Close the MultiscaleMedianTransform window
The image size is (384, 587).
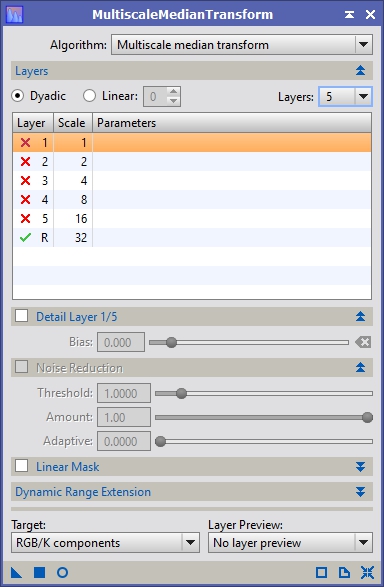[370, 15]
